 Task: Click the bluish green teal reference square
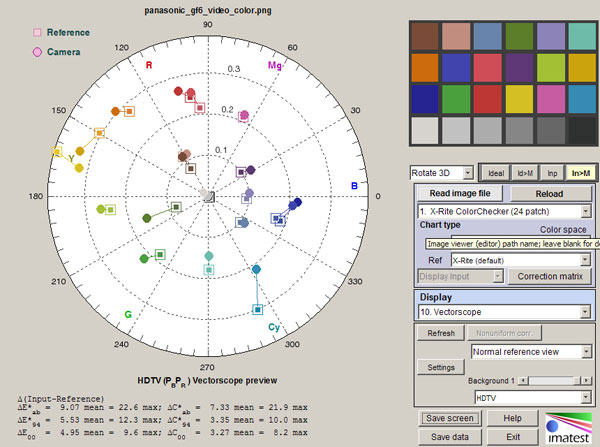[x=209, y=270]
